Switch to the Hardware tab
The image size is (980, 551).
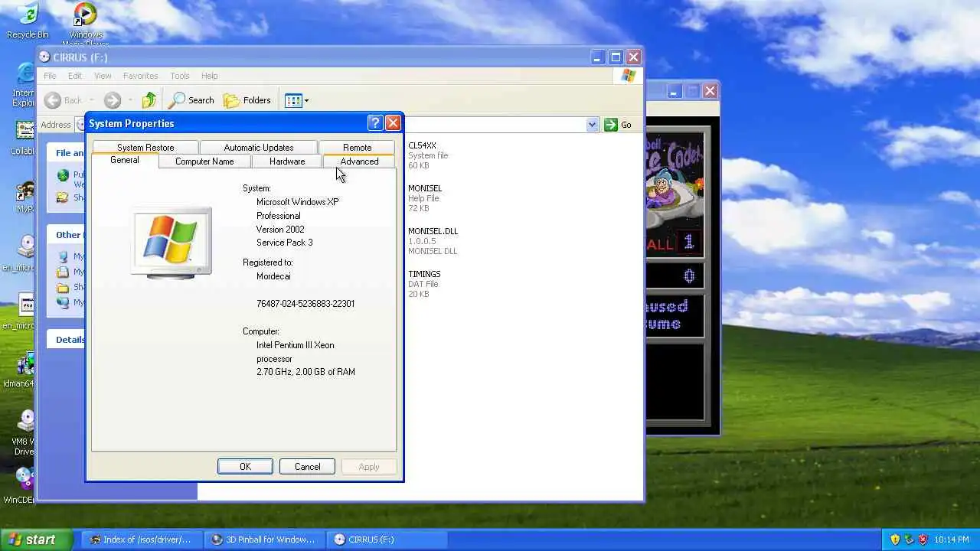pos(287,161)
